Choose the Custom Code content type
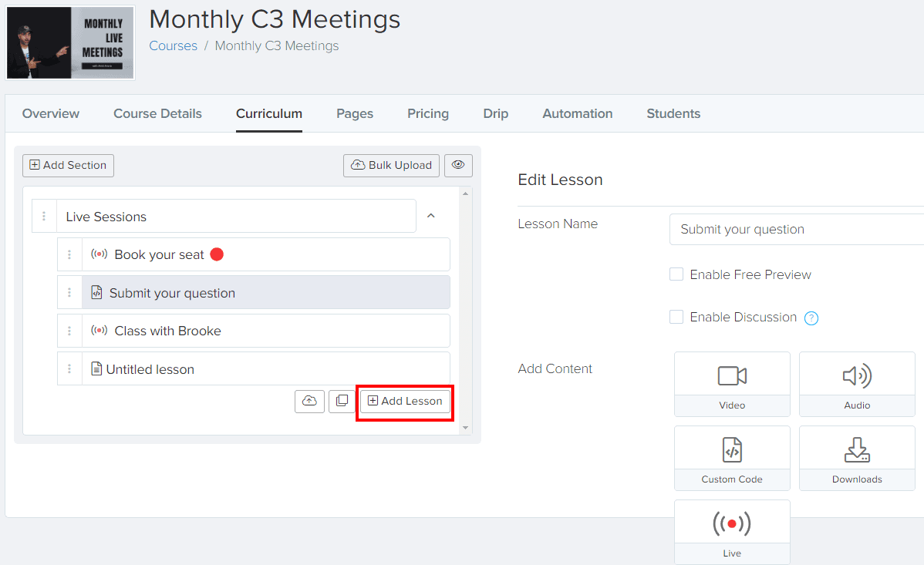This screenshot has width=924, height=565. click(x=732, y=458)
